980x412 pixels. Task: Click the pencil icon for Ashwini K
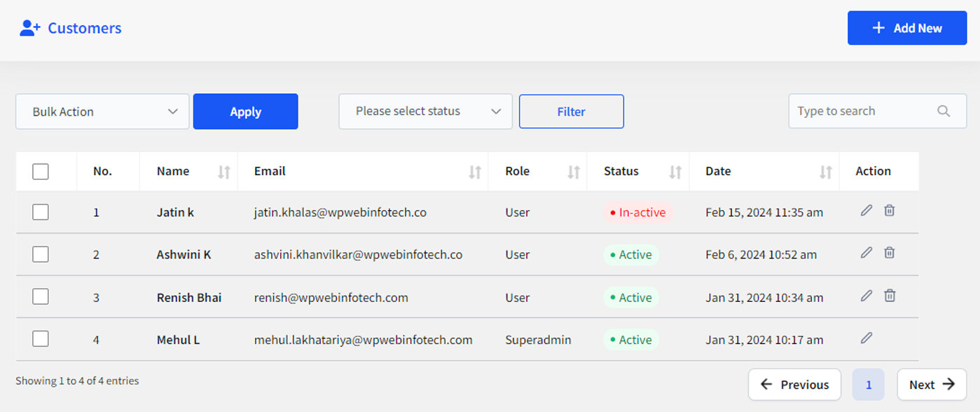(x=867, y=253)
